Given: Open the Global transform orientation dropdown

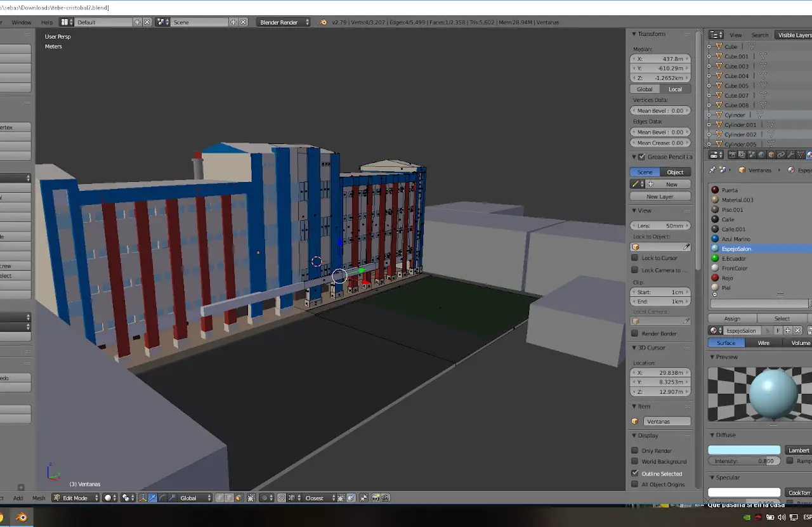Looking at the screenshot, I should [x=195, y=498].
